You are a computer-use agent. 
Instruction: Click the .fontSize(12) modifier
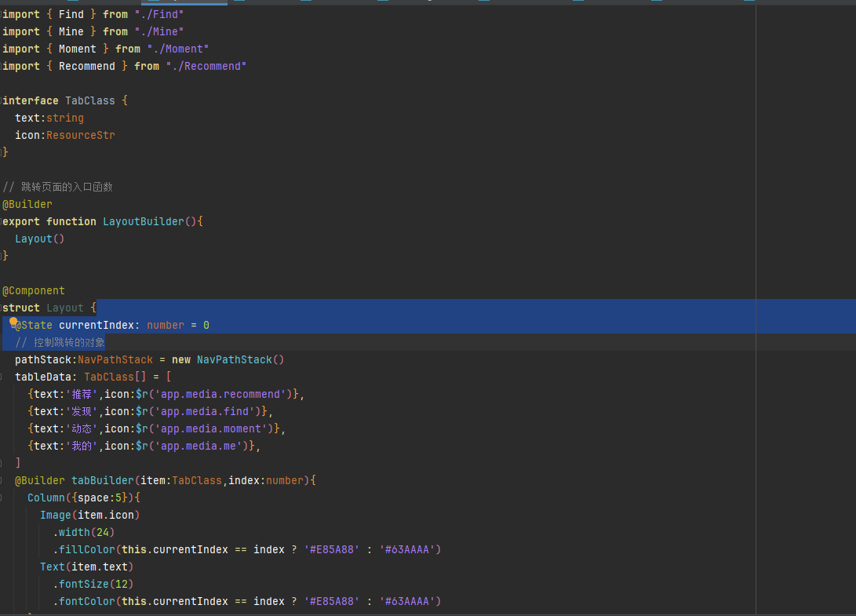93,585
